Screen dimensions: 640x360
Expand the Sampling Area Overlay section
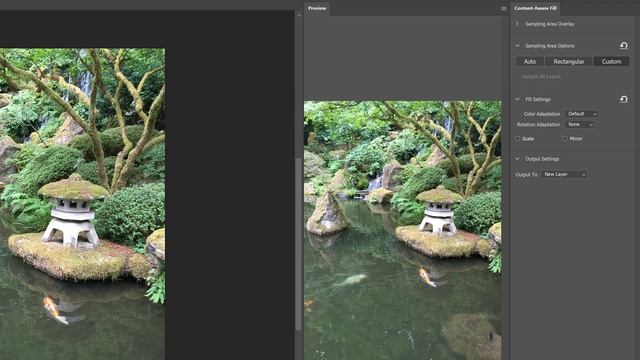click(517, 24)
